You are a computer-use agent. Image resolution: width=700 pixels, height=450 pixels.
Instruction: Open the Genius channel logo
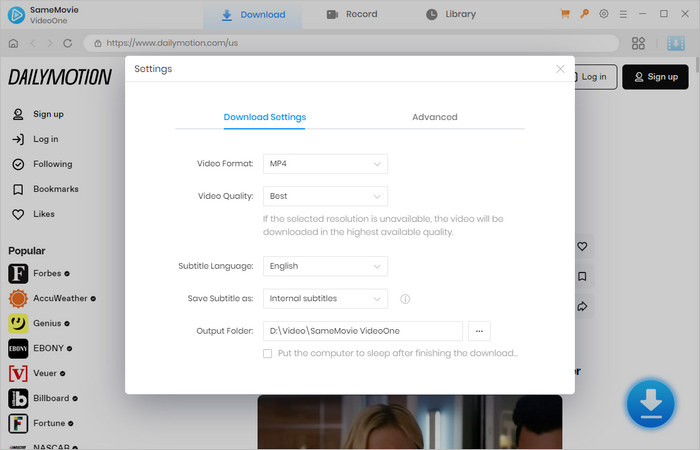click(x=18, y=324)
